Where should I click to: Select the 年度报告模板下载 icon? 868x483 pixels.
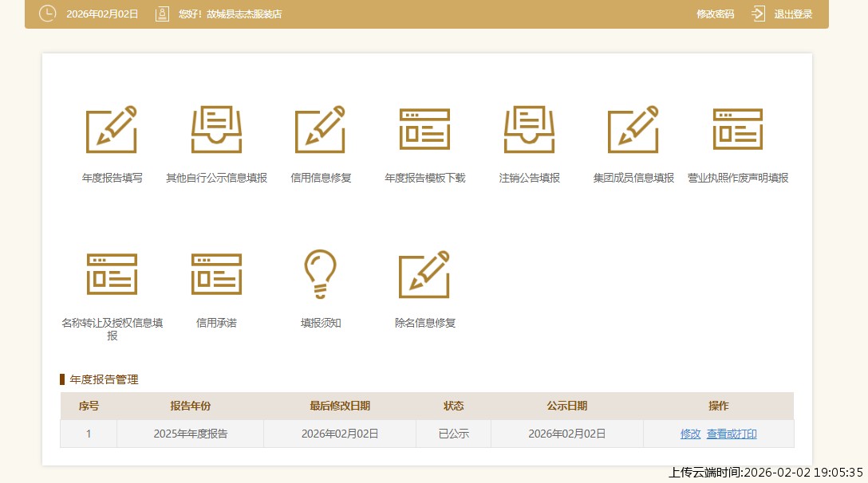click(424, 129)
